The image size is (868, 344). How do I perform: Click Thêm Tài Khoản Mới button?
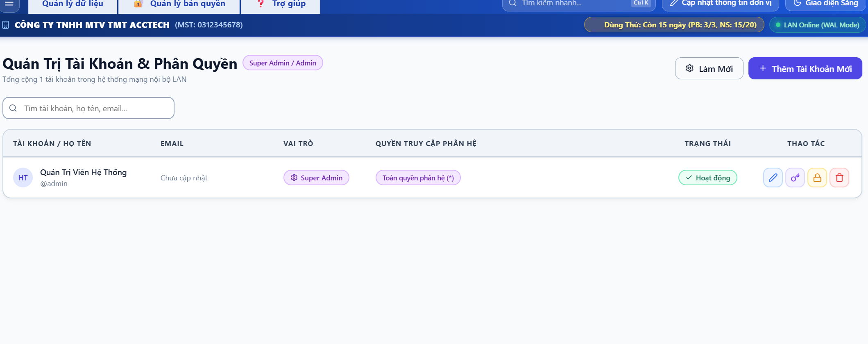pos(805,68)
